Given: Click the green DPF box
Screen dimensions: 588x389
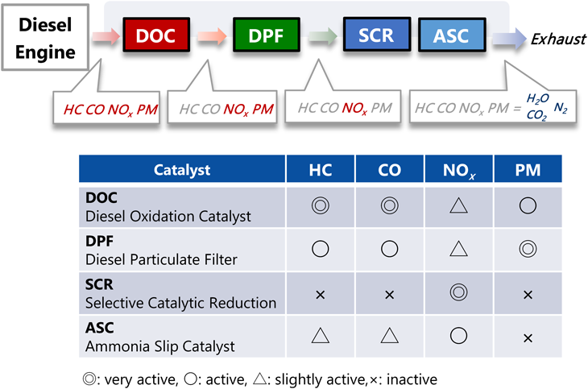Looking at the screenshot, I should click(267, 35).
